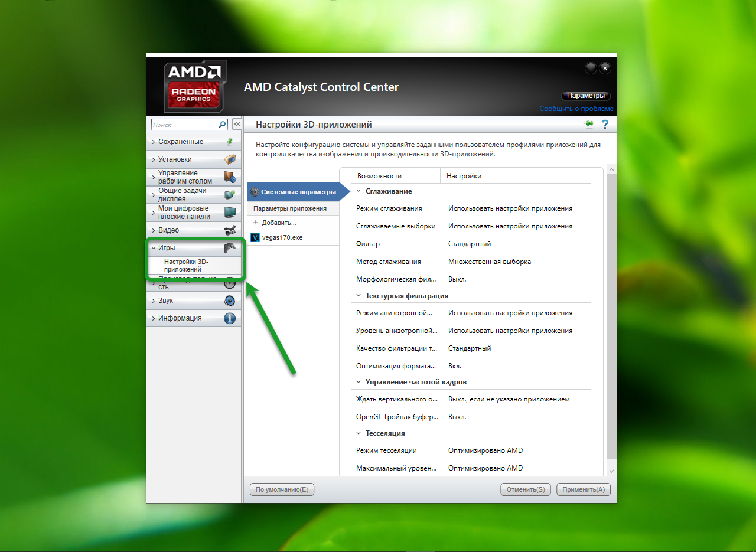Open the Режим сглаживания value dropdown
Image resolution: width=756 pixels, height=552 pixels.
tap(510, 208)
